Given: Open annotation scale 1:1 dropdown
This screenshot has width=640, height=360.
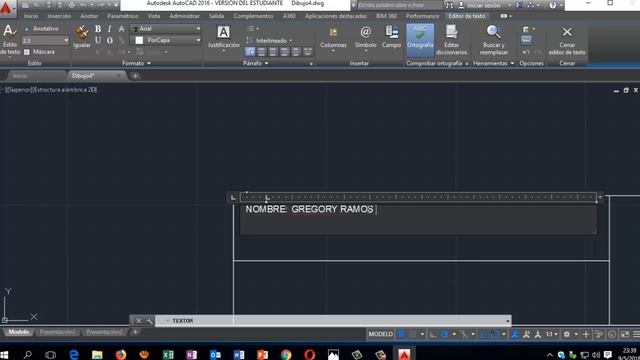Looking at the screenshot, I should click(x=551, y=334).
